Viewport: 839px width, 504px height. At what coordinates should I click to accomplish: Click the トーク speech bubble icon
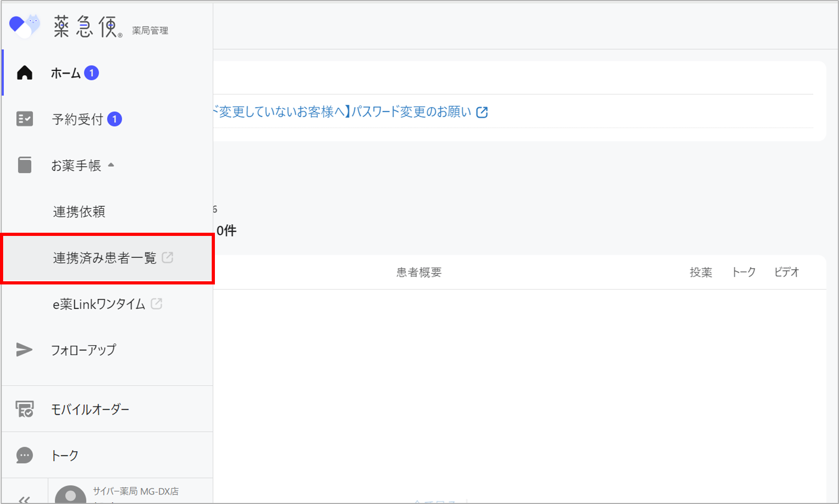pos(24,455)
